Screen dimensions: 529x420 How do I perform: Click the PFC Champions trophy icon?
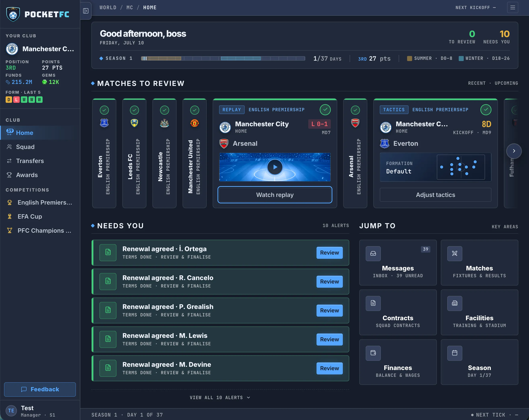pos(10,231)
